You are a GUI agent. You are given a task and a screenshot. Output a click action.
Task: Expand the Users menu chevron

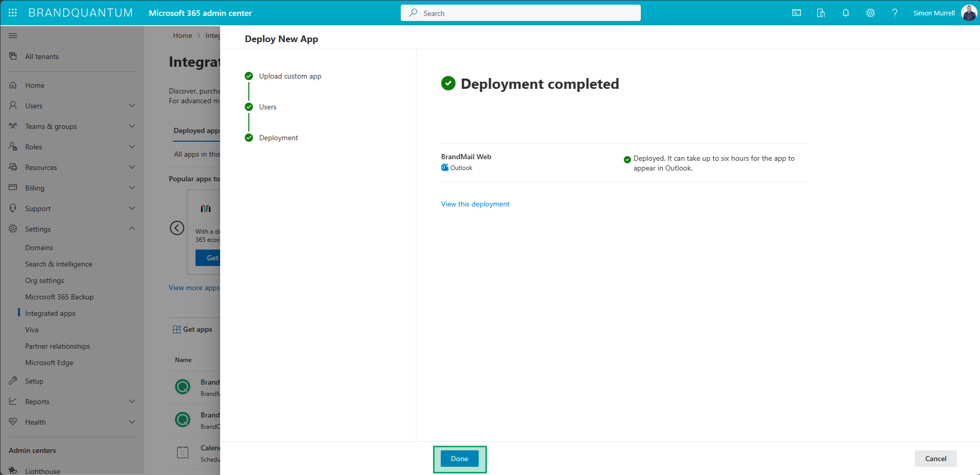(x=132, y=105)
